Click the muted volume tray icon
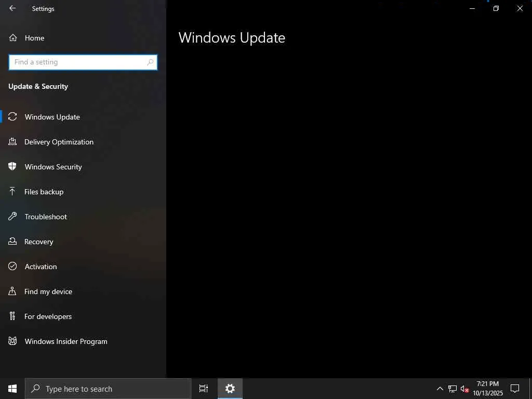This screenshot has width=532, height=399. (x=464, y=389)
